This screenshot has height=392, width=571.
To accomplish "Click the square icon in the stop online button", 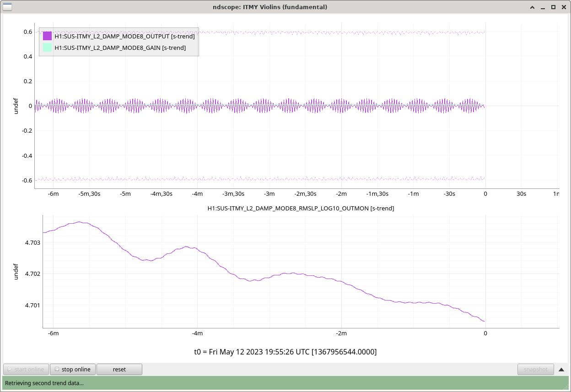I will pyautogui.click(x=57, y=369).
